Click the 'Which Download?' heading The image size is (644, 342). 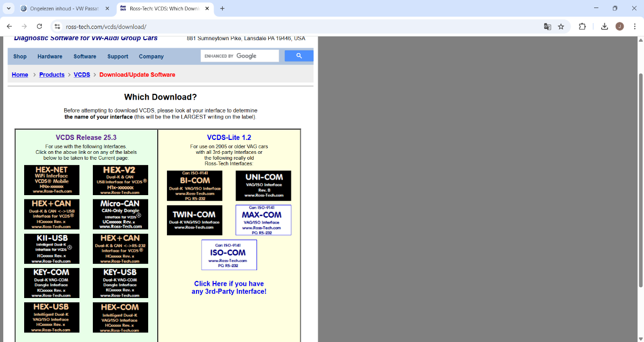160,97
